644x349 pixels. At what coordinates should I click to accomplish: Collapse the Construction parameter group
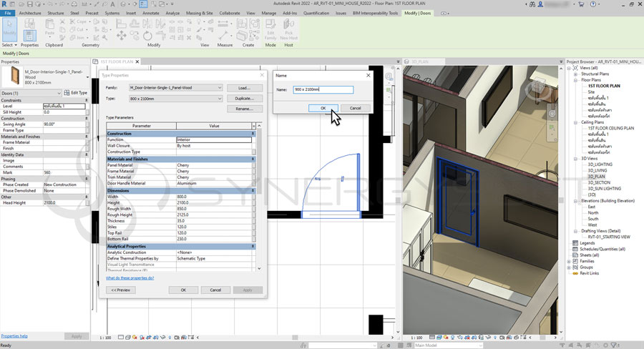click(253, 134)
